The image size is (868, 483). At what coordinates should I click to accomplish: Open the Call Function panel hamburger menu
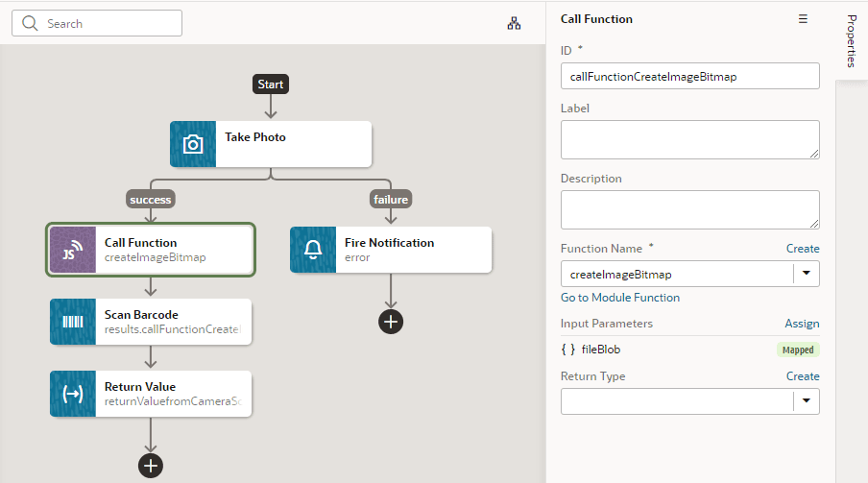803,19
